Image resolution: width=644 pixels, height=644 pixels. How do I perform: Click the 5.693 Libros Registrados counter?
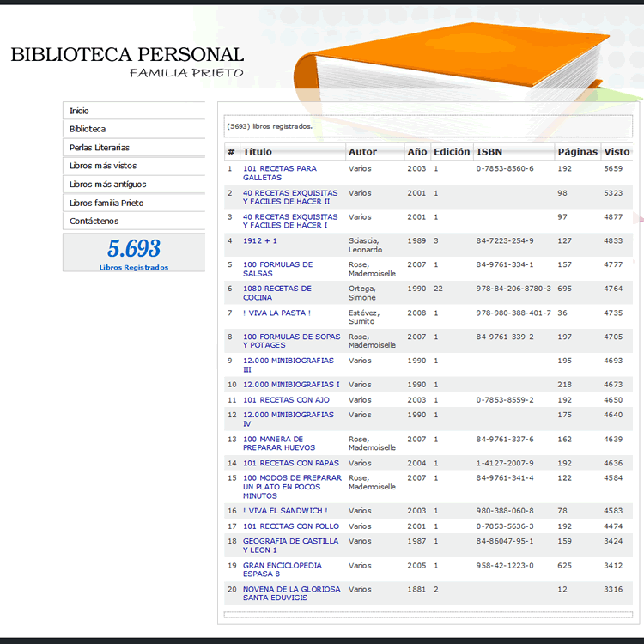point(134,252)
